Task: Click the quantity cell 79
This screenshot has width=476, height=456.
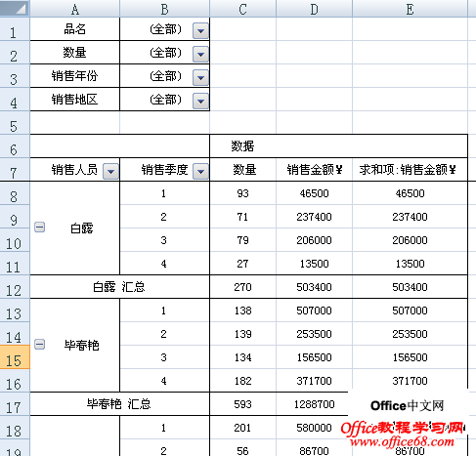Action: [243, 240]
